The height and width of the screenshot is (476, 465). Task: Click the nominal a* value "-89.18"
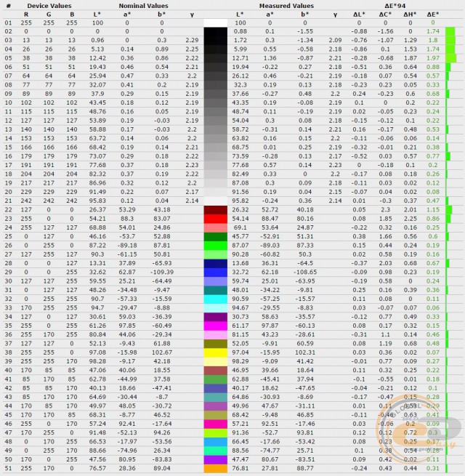click(127, 246)
